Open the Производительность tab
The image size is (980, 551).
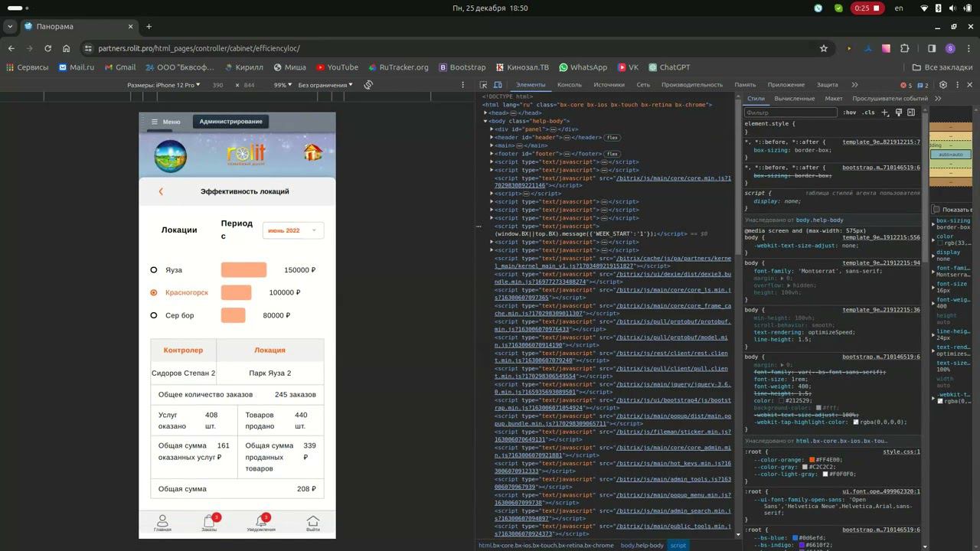pyautogui.click(x=692, y=85)
